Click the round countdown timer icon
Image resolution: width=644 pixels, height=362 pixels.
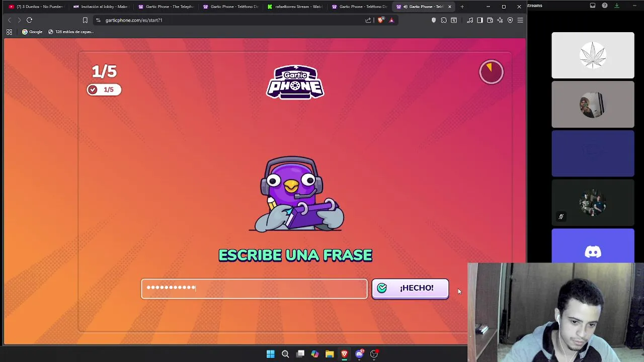coord(491,72)
